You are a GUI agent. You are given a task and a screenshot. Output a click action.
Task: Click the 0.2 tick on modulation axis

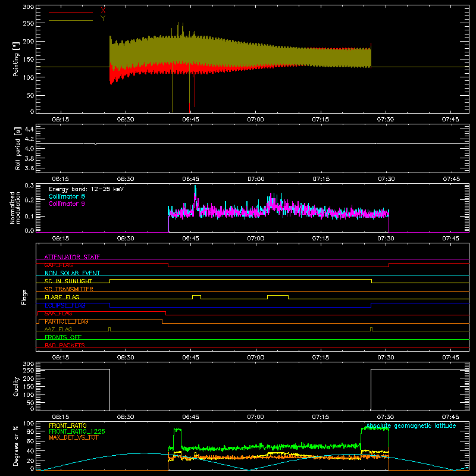[x=29, y=200]
